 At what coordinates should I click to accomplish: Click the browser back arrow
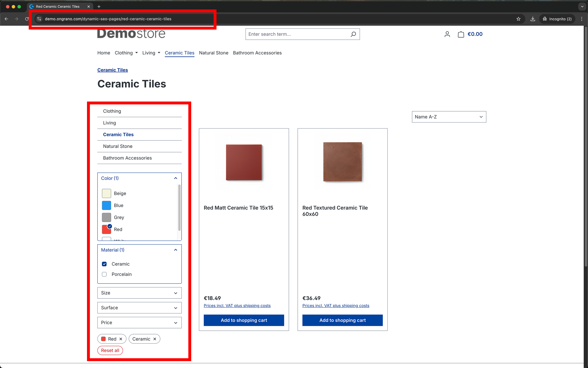click(6, 19)
